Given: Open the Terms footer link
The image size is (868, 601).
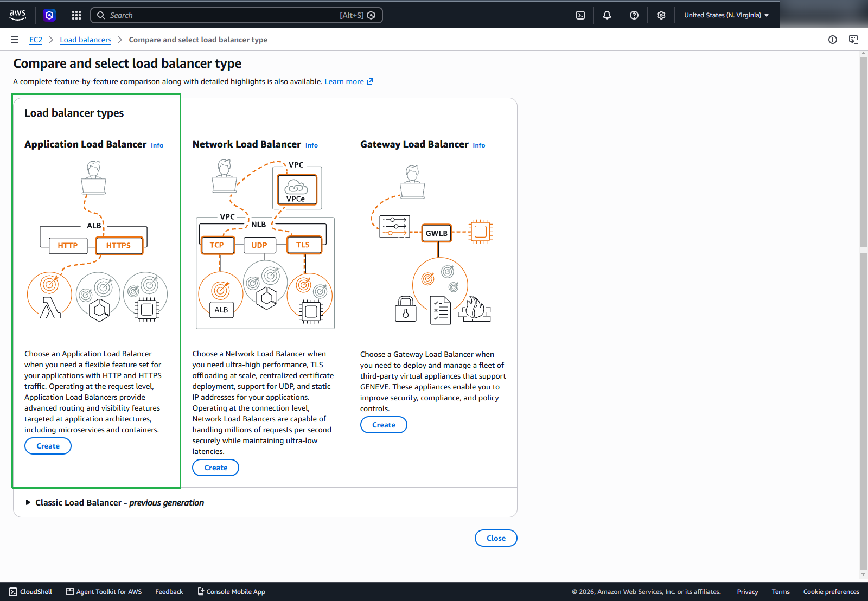Looking at the screenshot, I should point(781,592).
